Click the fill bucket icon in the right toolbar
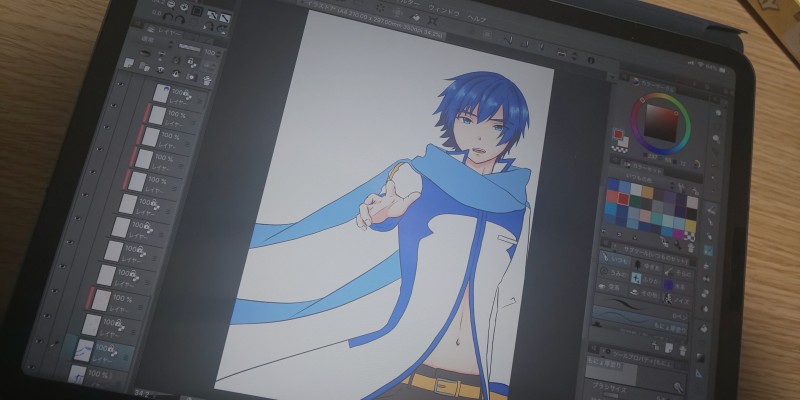 coord(704,329)
